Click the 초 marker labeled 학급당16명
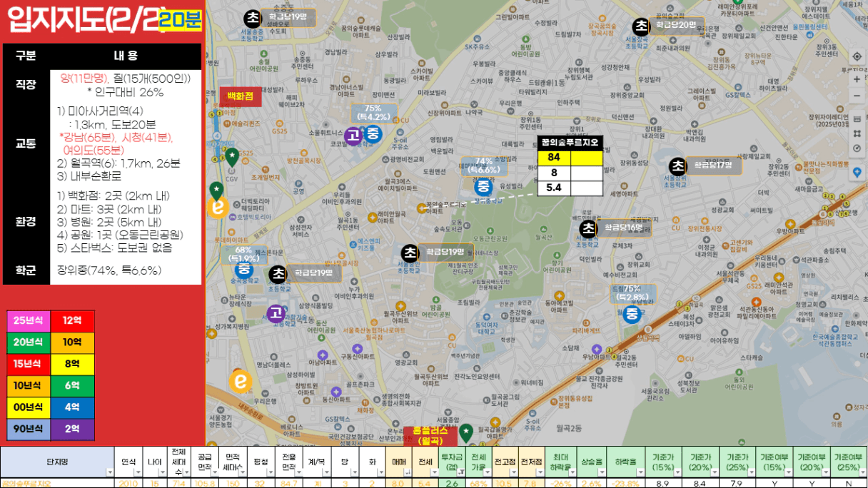The image size is (868, 488). pyautogui.click(x=587, y=229)
